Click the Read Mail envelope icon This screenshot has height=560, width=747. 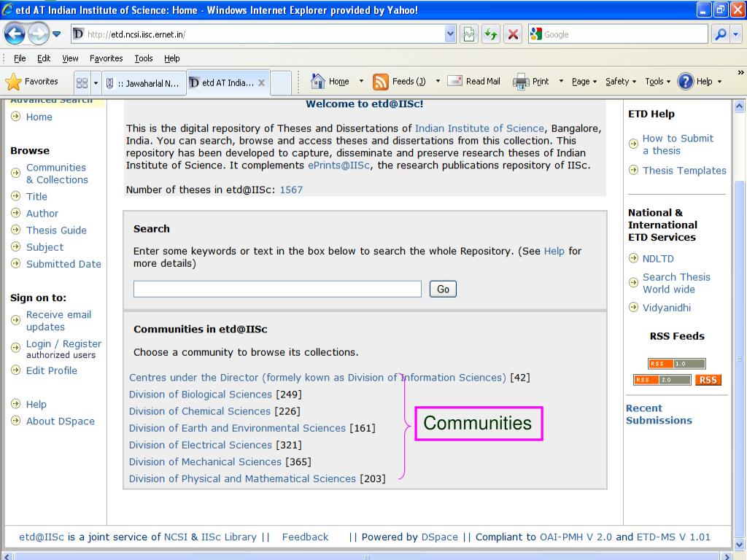(455, 81)
